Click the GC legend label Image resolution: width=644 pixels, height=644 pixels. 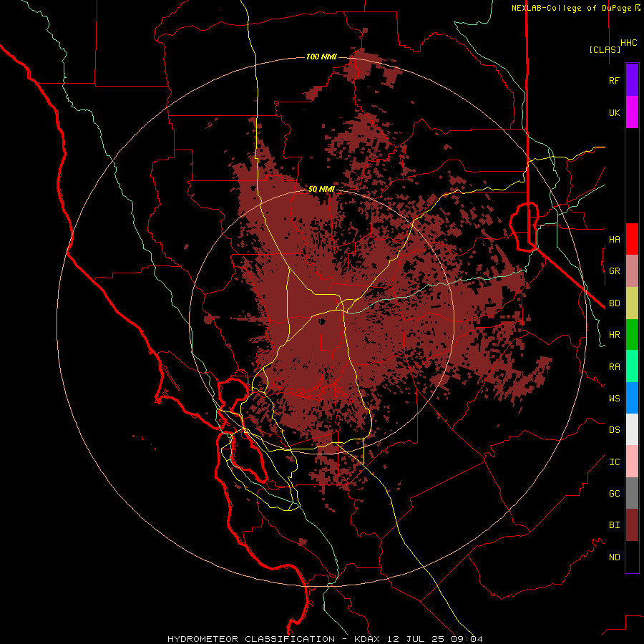coord(614,494)
